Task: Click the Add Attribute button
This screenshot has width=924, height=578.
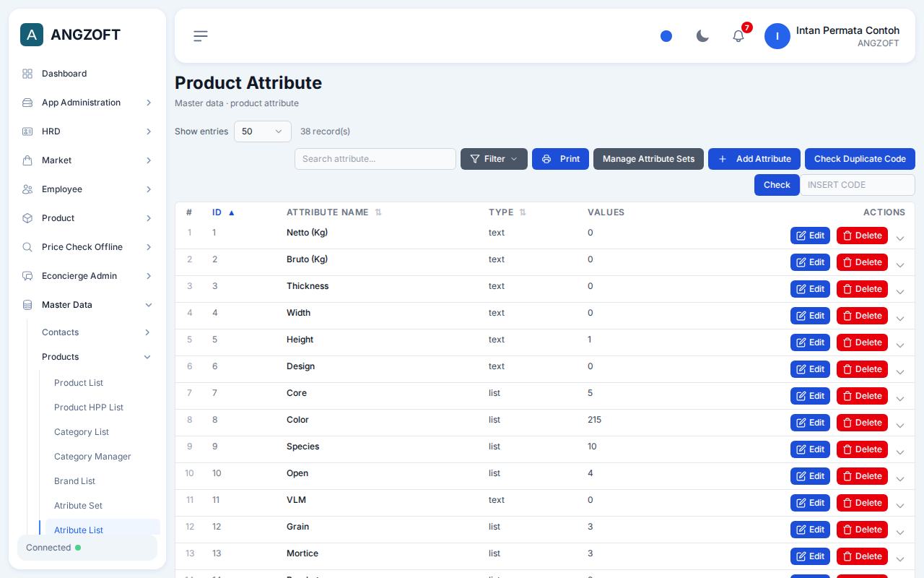Action: click(754, 159)
